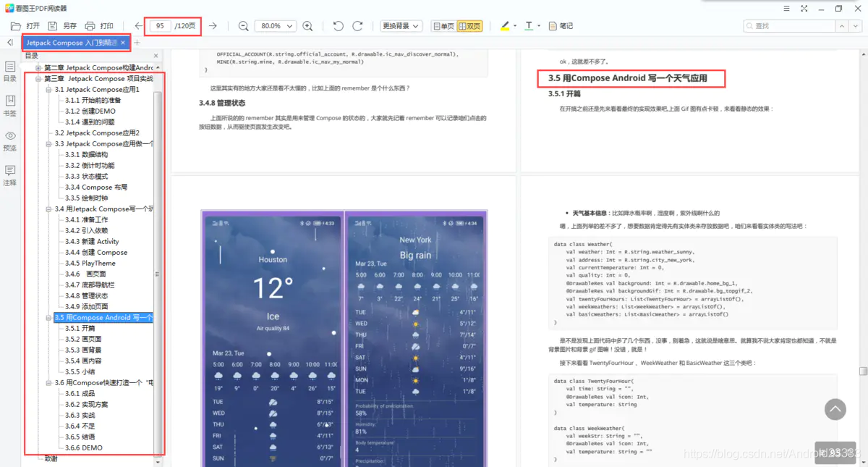Open the 80.0% zoom level dropdown
The width and height of the screenshot is (868, 467).
coord(276,25)
